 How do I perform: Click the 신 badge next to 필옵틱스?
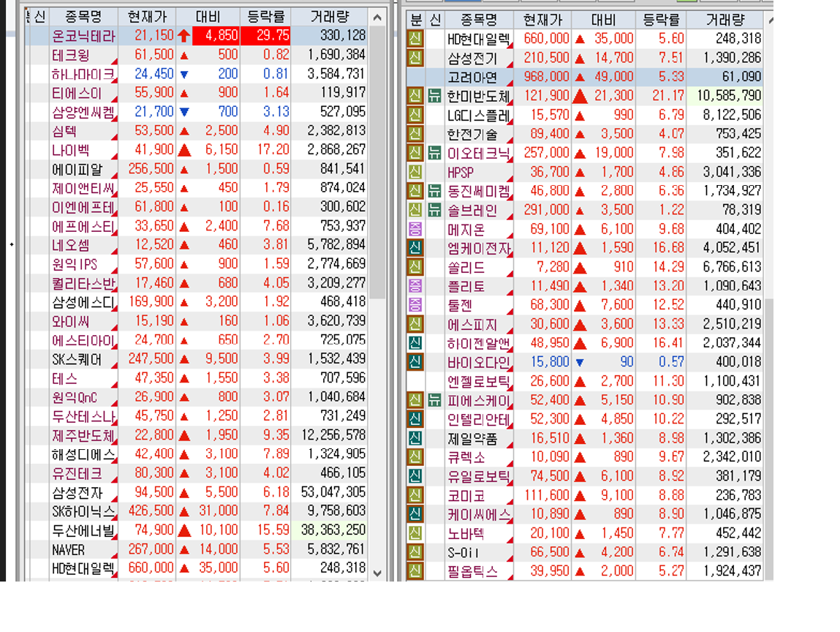tap(415, 571)
